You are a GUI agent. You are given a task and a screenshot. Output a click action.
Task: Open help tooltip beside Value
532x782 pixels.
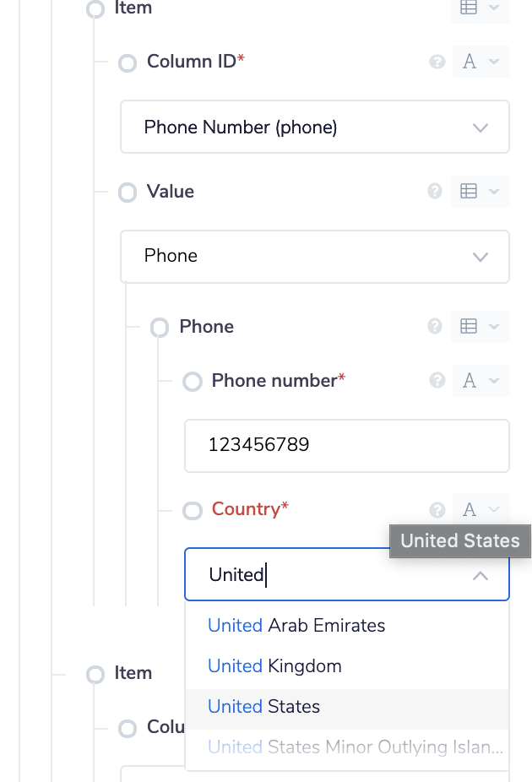pos(434,192)
